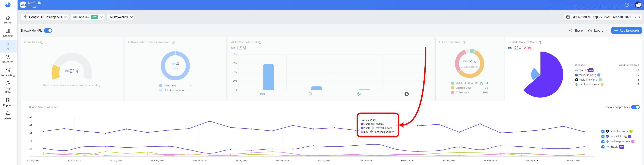Open the Export options dropdown
Screen dimensions: 644x165
click(x=598, y=30)
